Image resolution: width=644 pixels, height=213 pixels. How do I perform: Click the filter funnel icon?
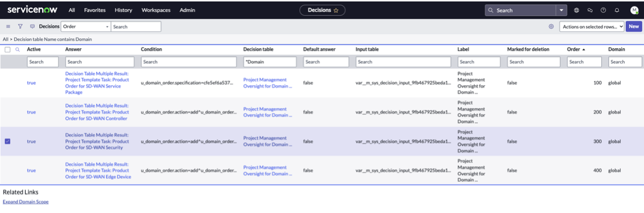pos(20,26)
